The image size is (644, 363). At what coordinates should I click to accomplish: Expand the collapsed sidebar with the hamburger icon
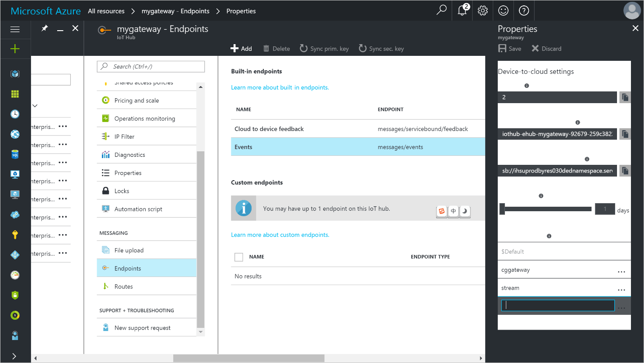[x=15, y=29]
